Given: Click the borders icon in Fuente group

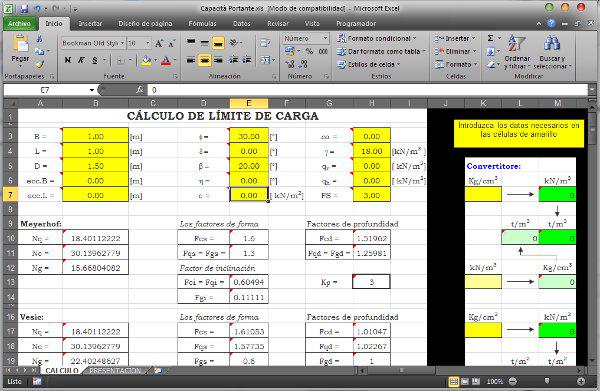Looking at the screenshot, I should (121, 60).
